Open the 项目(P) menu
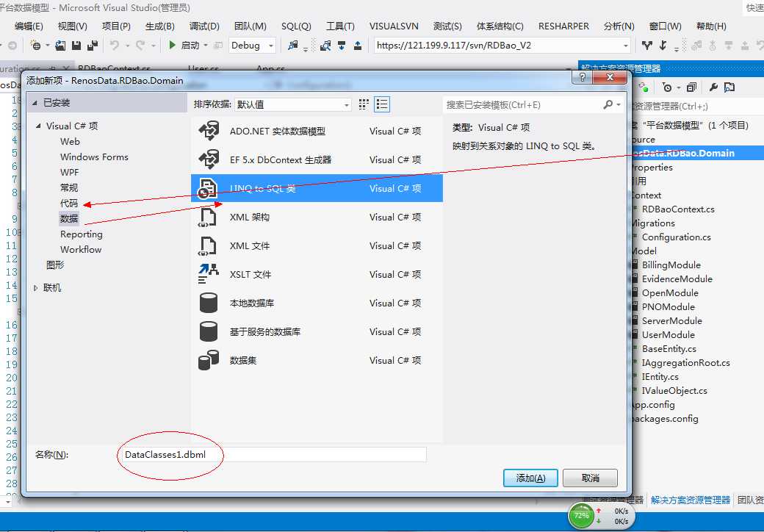Image resolution: width=764 pixels, height=532 pixels. pyautogui.click(x=116, y=26)
